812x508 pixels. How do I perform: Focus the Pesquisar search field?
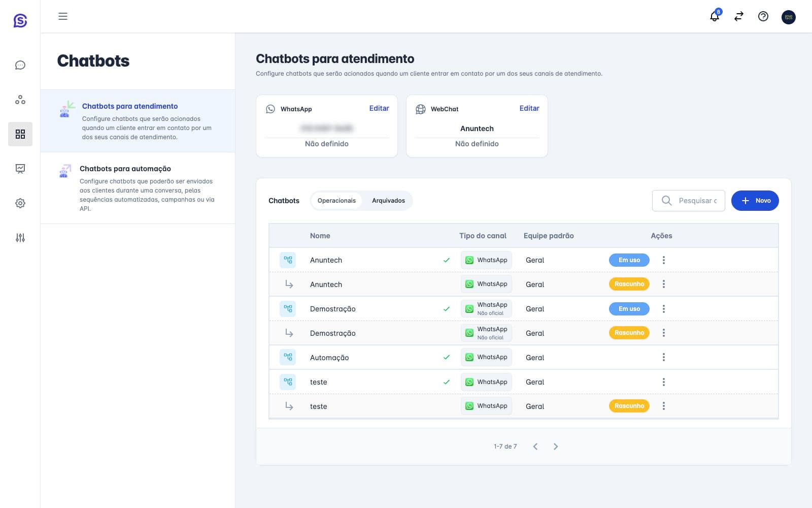tap(689, 201)
